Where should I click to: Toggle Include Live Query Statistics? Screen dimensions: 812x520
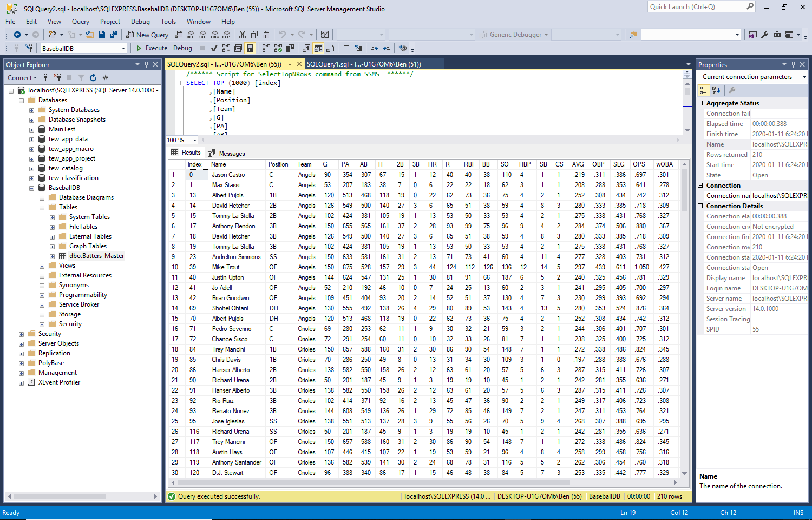coord(278,48)
